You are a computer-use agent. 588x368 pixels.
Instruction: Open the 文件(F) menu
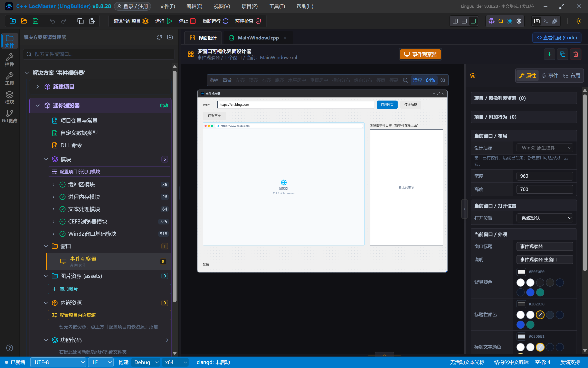point(167,6)
